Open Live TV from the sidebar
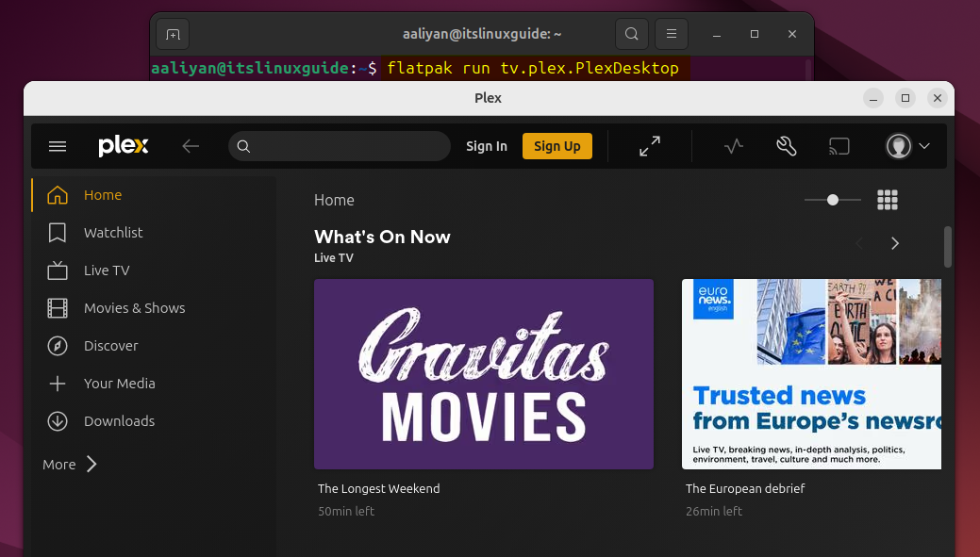Image resolution: width=980 pixels, height=557 pixels. click(107, 270)
